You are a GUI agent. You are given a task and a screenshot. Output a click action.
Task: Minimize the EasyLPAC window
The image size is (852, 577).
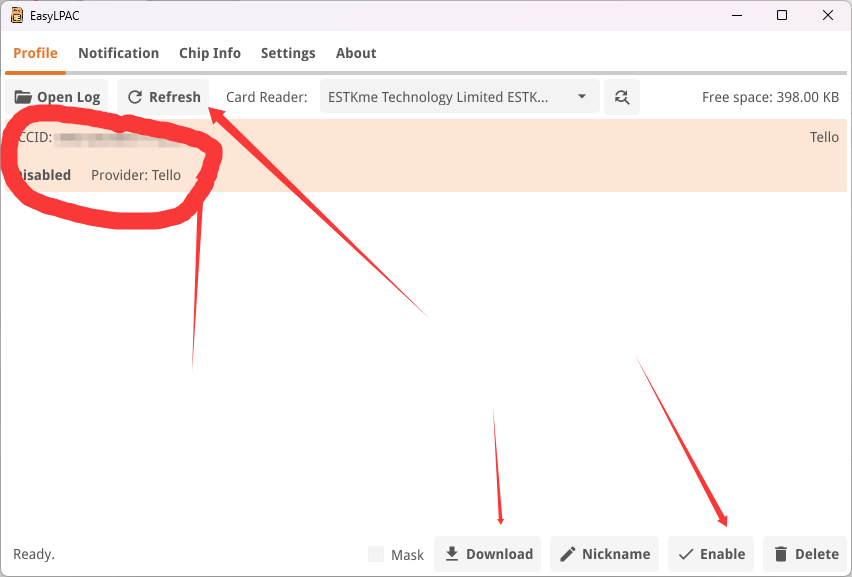tap(736, 15)
